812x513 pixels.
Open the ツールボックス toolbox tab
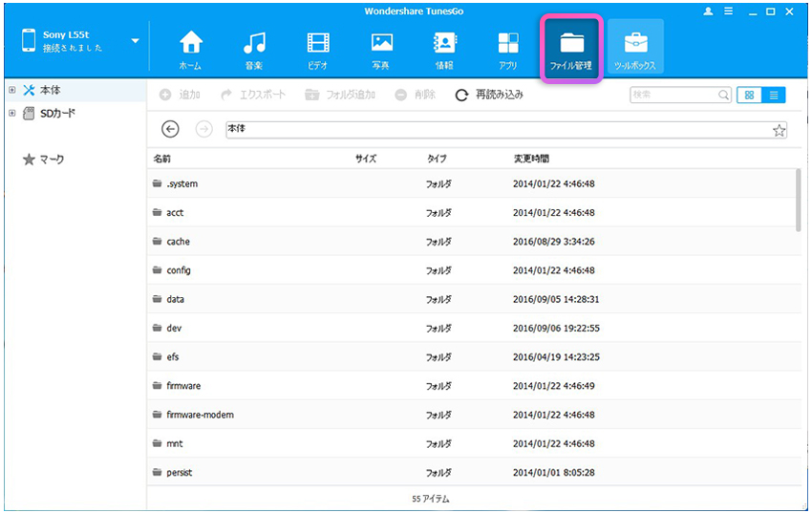pyautogui.click(x=635, y=47)
